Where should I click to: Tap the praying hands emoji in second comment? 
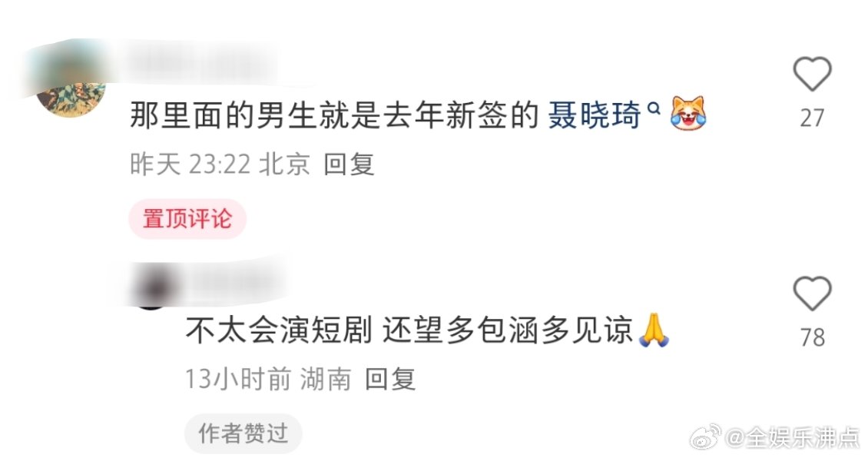point(654,330)
